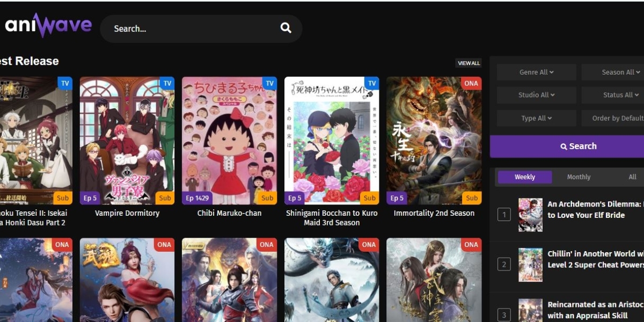Click the TV badge on Vampire Dormitory
The width and height of the screenshot is (644, 322).
coord(167,83)
